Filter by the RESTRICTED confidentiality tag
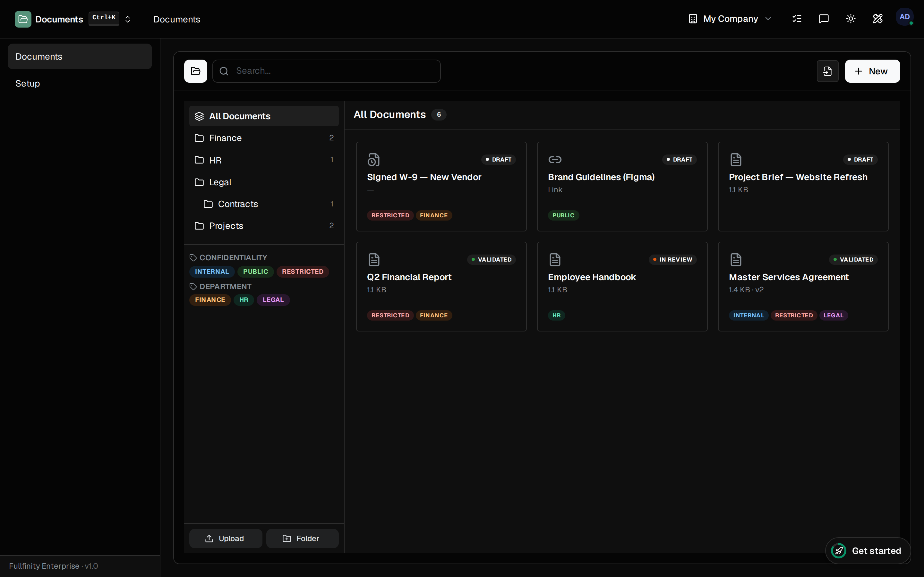 coord(303,271)
